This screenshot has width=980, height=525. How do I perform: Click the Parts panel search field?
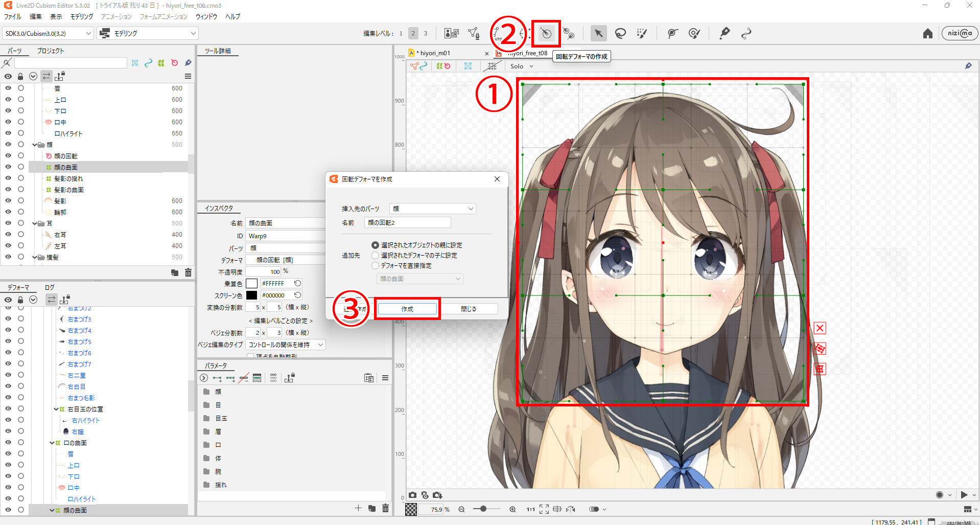tap(71, 63)
